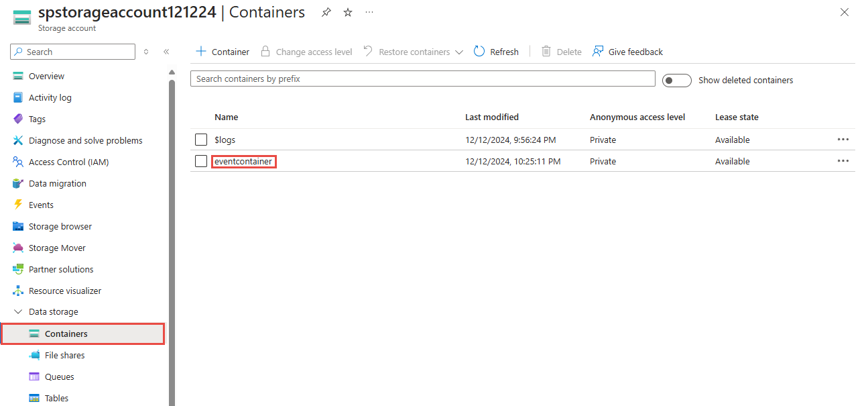Viewport: 868px width, 406px height.
Task: Click the Partner solutions icon
Action: pos(18,269)
